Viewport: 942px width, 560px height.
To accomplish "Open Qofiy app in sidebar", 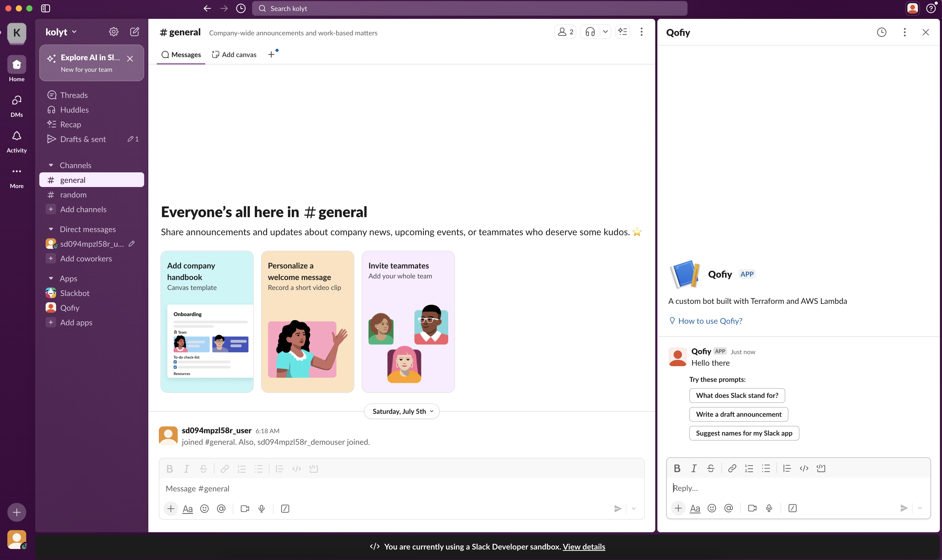I will pos(92,308).
